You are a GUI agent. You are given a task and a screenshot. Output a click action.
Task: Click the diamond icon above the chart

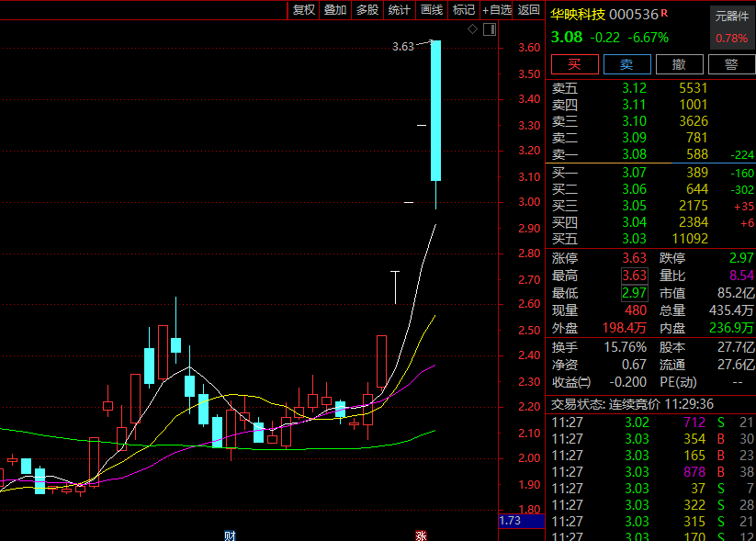(472, 29)
